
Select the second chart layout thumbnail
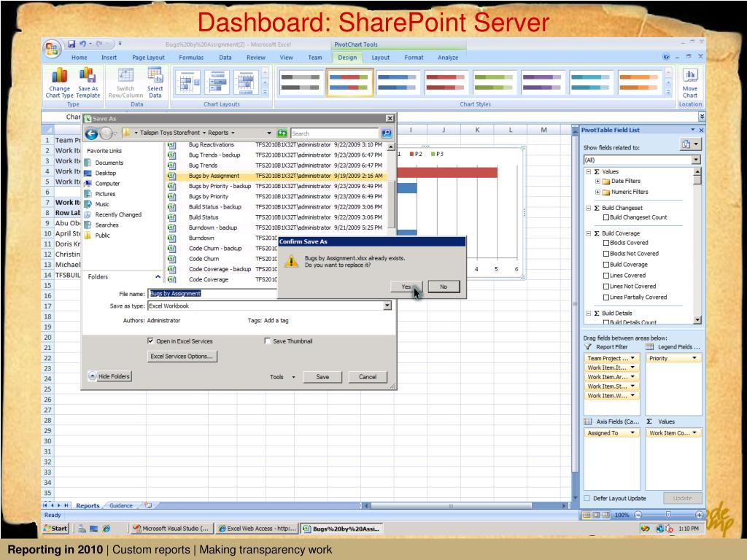[x=217, y=82]
